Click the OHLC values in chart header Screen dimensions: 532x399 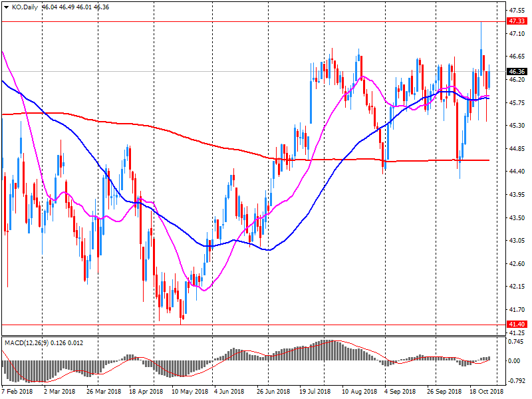click(x=75, y=7)
